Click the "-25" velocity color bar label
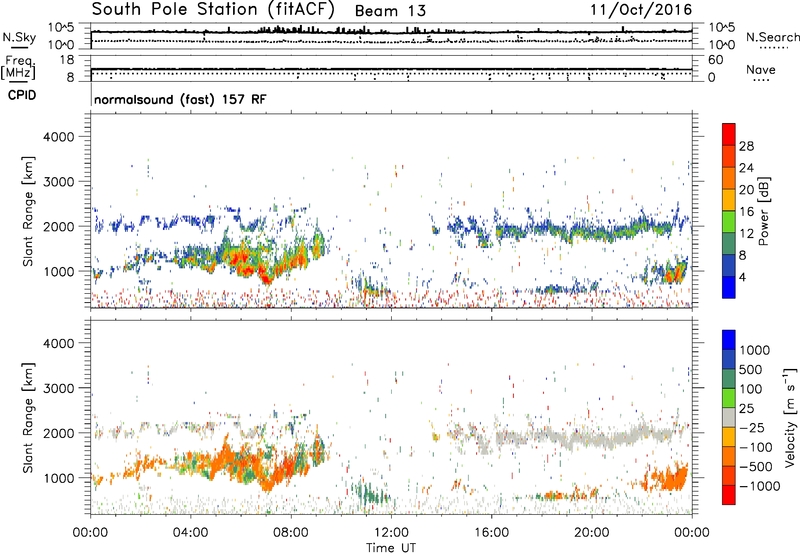Screen dimensions: 800x554 pyautogui.click(x=752, y=428)
